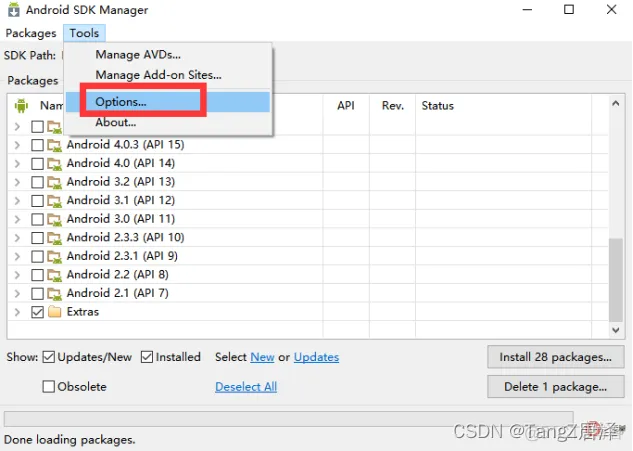633x451 pixels.
Task: Select the Extras row label
Action: coord(83,312)
